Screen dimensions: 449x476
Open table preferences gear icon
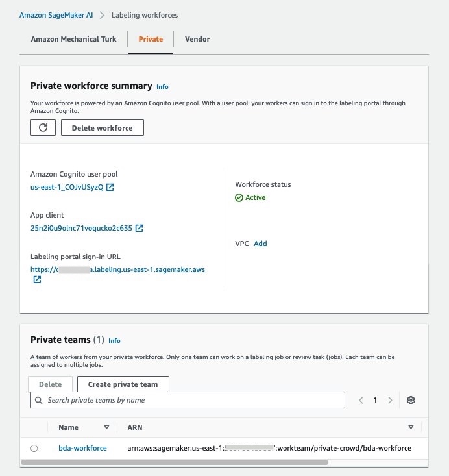(x=411, y=400)
